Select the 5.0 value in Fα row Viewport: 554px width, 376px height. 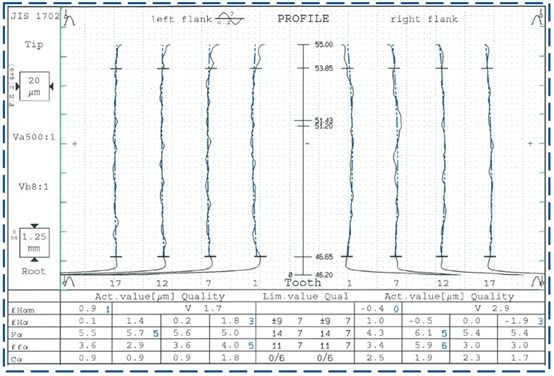(230, 333)
